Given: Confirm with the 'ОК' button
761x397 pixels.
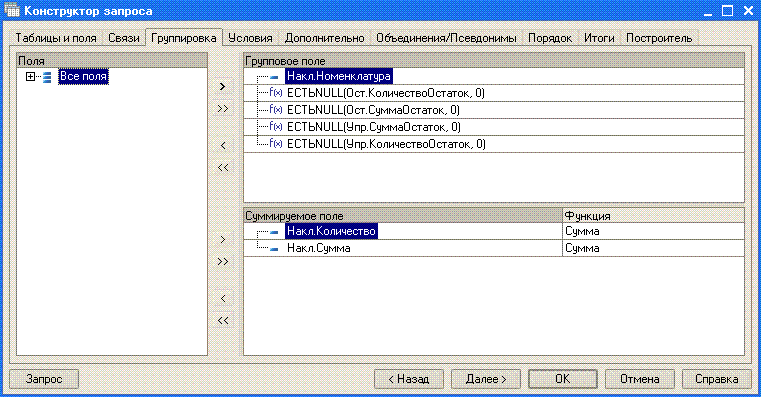Looking at the screenshot, I should 562,379.
